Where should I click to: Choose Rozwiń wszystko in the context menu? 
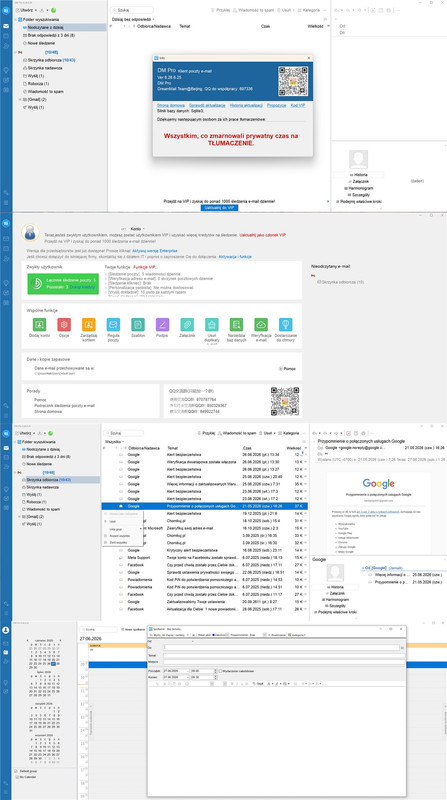tap(123, 536)
